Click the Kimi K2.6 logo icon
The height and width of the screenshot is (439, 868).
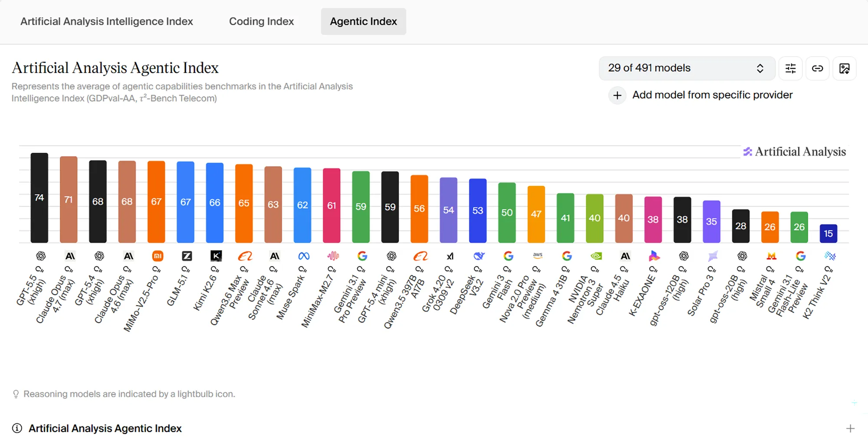click(x=216, y=256)
